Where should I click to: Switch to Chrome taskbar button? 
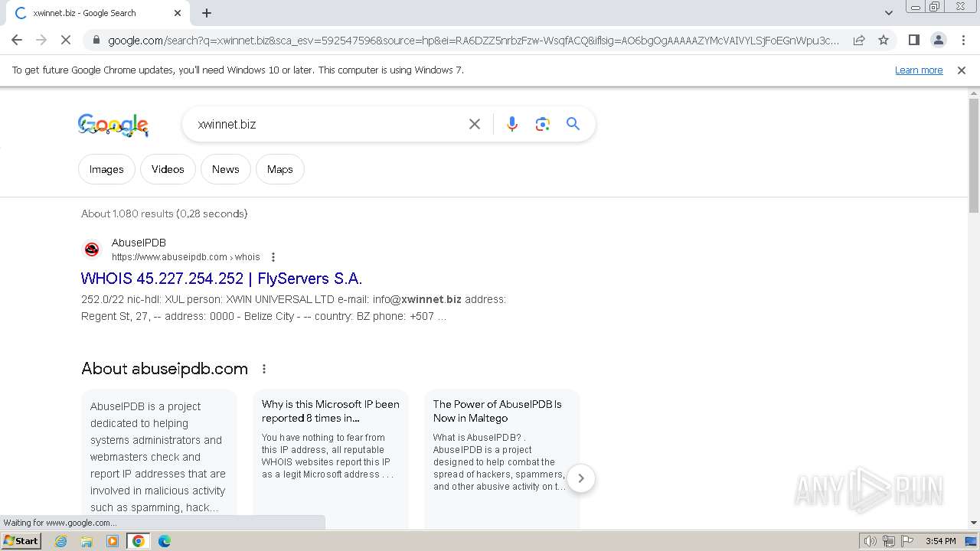[x=139, y=541]
